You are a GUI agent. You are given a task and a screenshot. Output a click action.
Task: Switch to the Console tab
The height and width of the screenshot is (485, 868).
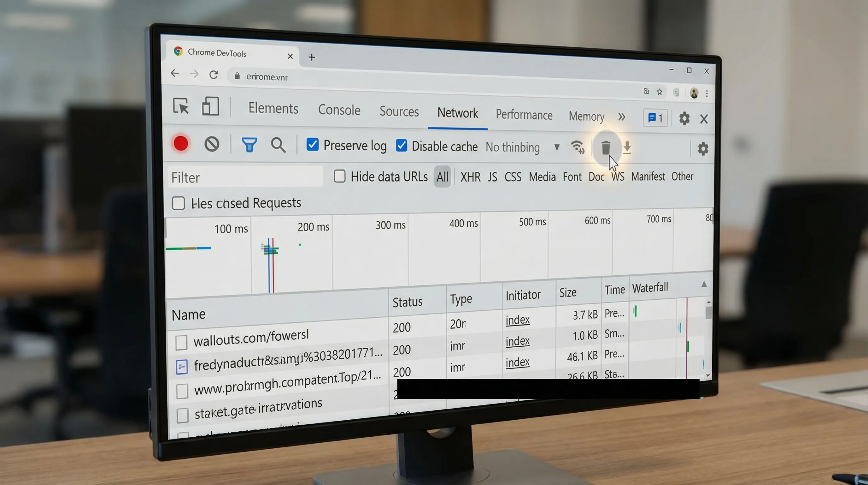(339, 110)
